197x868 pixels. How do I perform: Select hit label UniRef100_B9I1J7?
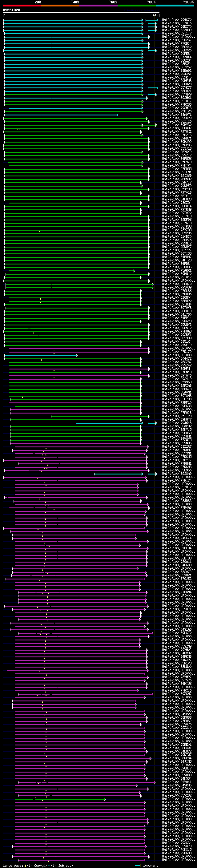177,33
